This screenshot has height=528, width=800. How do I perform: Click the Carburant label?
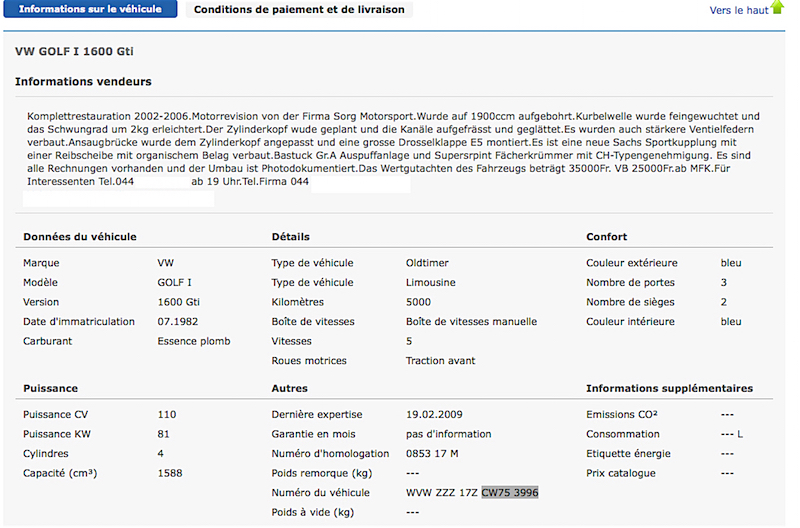47,341
